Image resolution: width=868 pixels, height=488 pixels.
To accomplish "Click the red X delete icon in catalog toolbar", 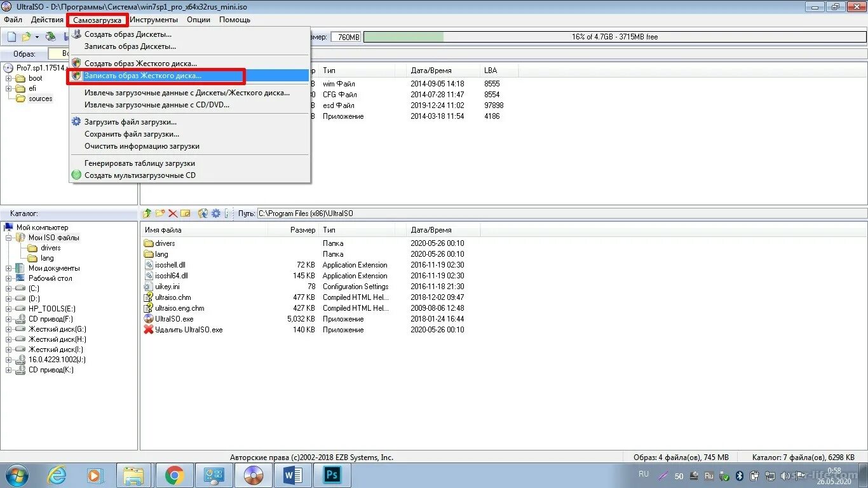I will tap(173, 213).
